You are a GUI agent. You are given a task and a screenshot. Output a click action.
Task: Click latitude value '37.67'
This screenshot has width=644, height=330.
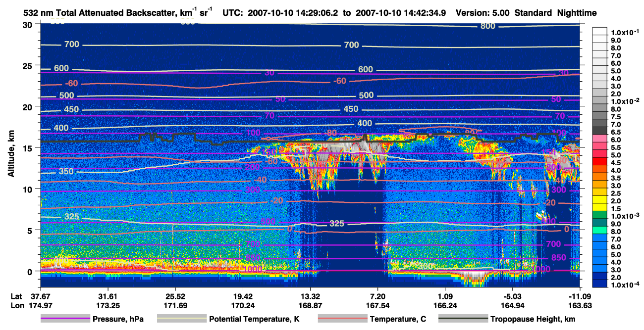(x=41, y=297)
